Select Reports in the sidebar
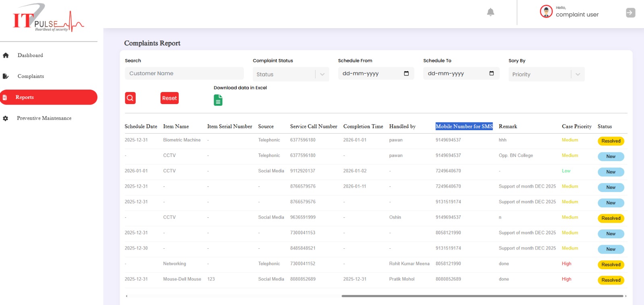Image resolution: width=644 pixels, height=305 pixels. point(48,97)
